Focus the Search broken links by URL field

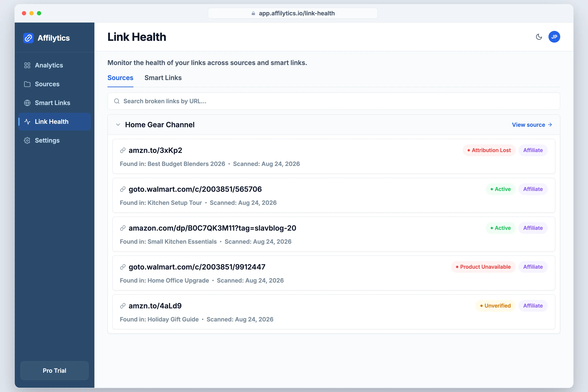click(x=334, y=101)
